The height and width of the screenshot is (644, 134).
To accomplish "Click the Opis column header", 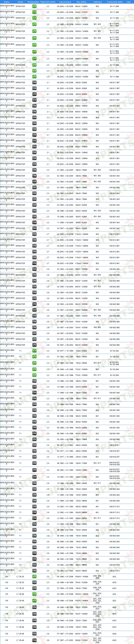I will pos(129,2).
